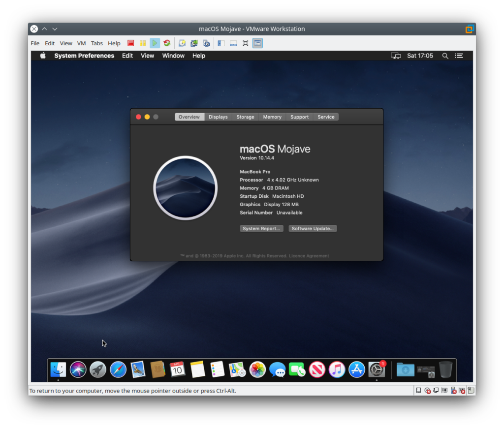This screenshot has width=504, height=429.
Task: Switch to the Displays tab
Action: 218,117
